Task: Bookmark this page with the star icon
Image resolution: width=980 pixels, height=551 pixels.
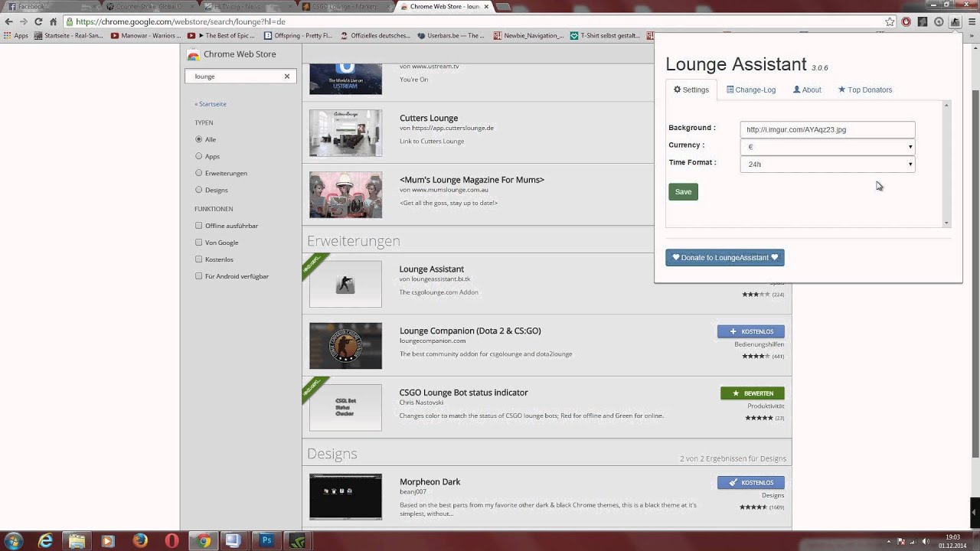Action: pyautogui.click(x=890, y=22)
